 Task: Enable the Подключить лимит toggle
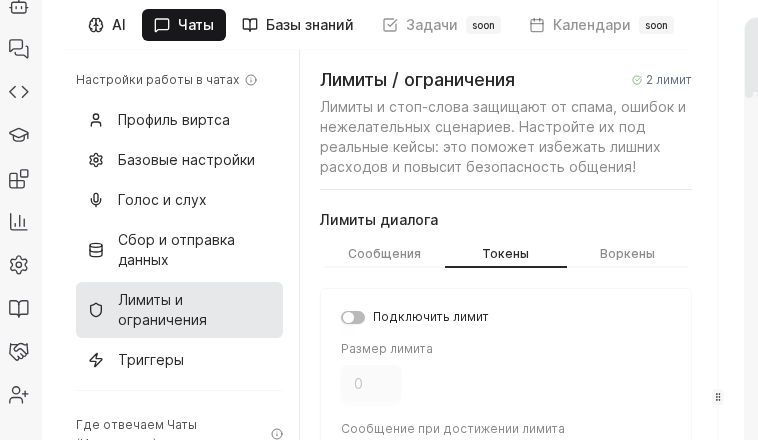[353, 318]
